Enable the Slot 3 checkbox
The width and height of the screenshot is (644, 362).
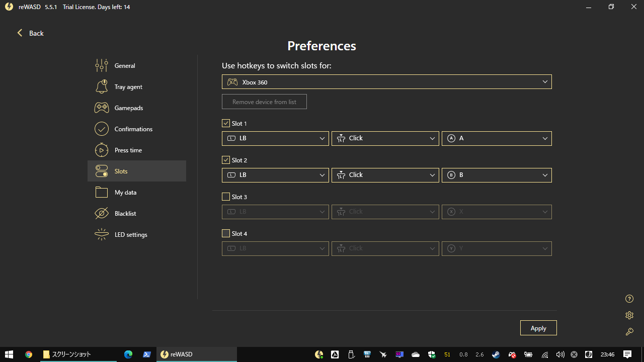[226, 197]
